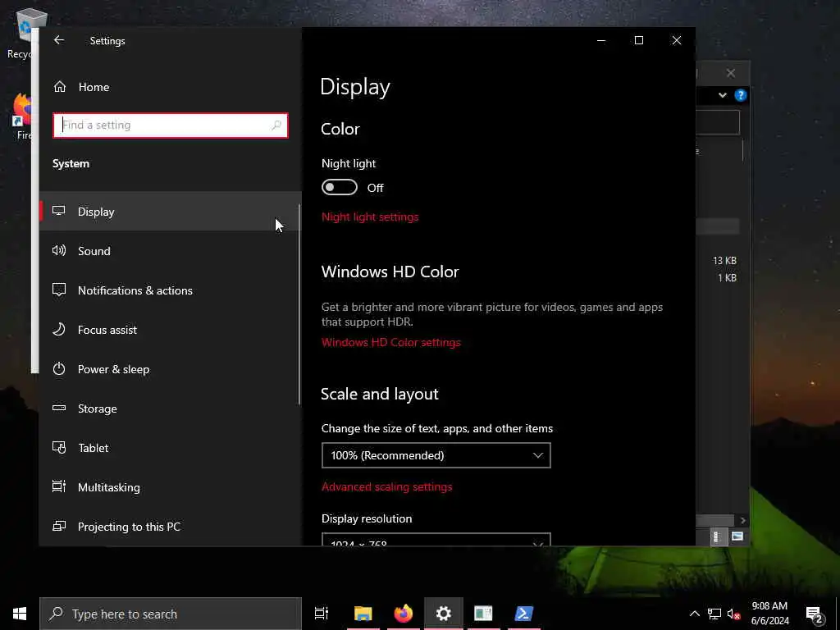Click the Recycle Bin desktop icon
Screen dimensions: 840x630
tap(24, 33)
